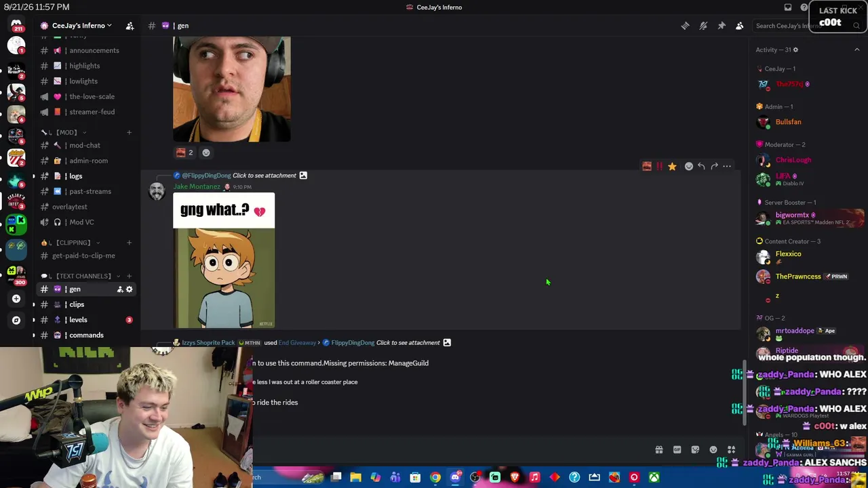Open the Discord help icon
868x488 pixels.
pyautogui.click(x=804, y=7)
